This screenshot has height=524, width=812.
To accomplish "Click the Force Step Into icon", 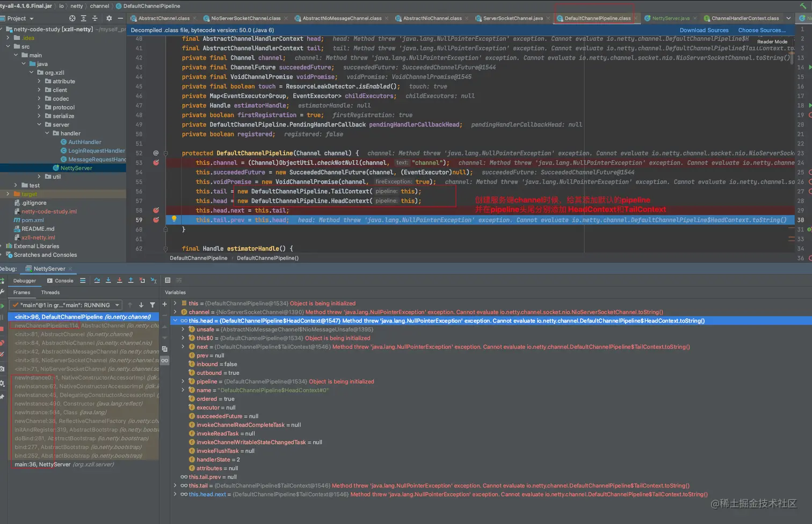I will (119, 281).
